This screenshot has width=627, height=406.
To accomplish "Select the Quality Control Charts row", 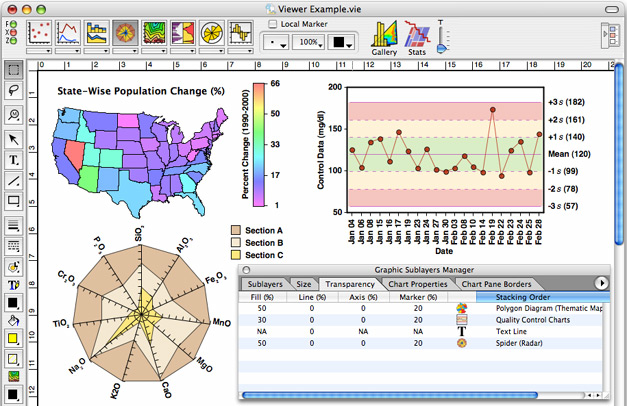I will [421, 320].
